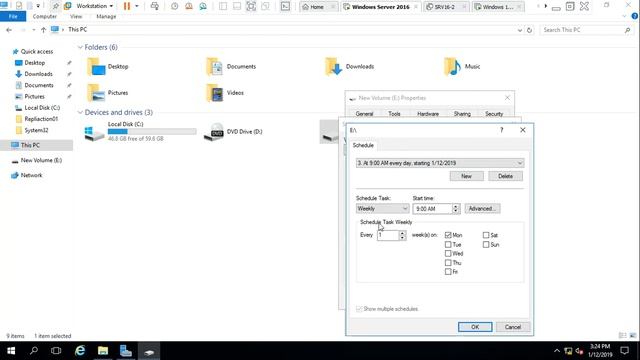
Task: Click the Start time 9:00 AM field
Action: pos(432,209)
